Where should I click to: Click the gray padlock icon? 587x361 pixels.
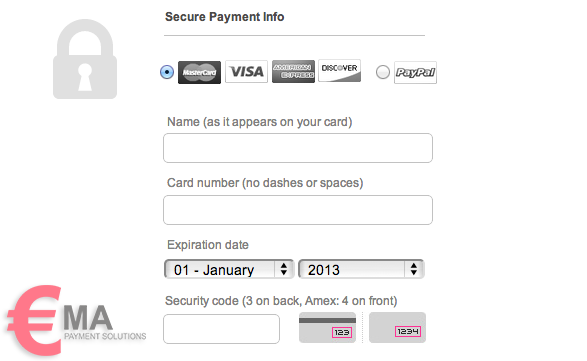click(85, 59)
